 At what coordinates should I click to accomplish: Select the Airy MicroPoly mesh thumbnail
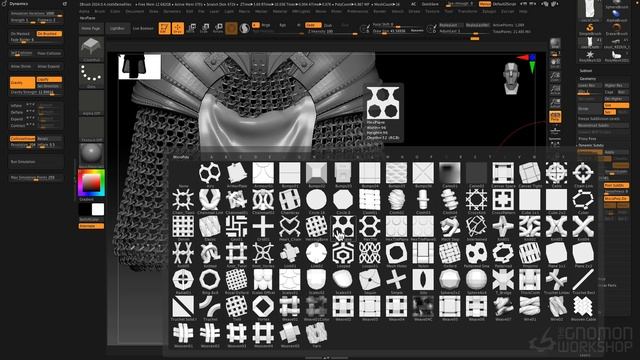coord(210,173)
